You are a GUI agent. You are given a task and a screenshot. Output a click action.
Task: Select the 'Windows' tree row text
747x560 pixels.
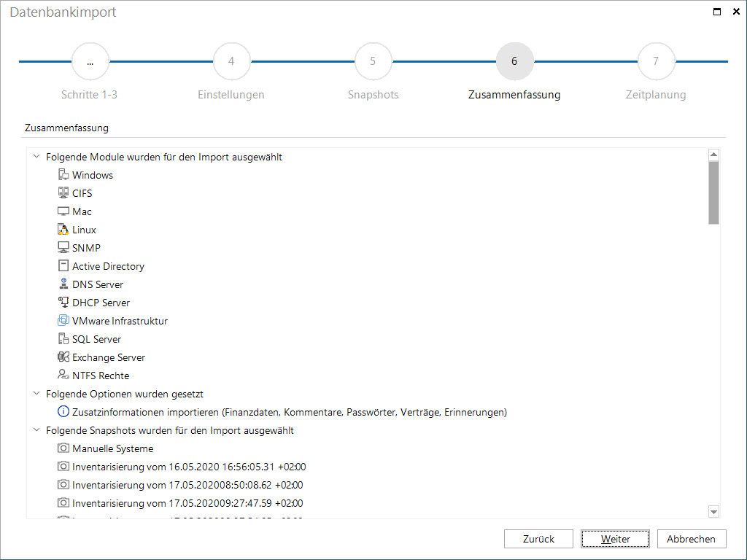pyautogui.click(x=93, y=175)
